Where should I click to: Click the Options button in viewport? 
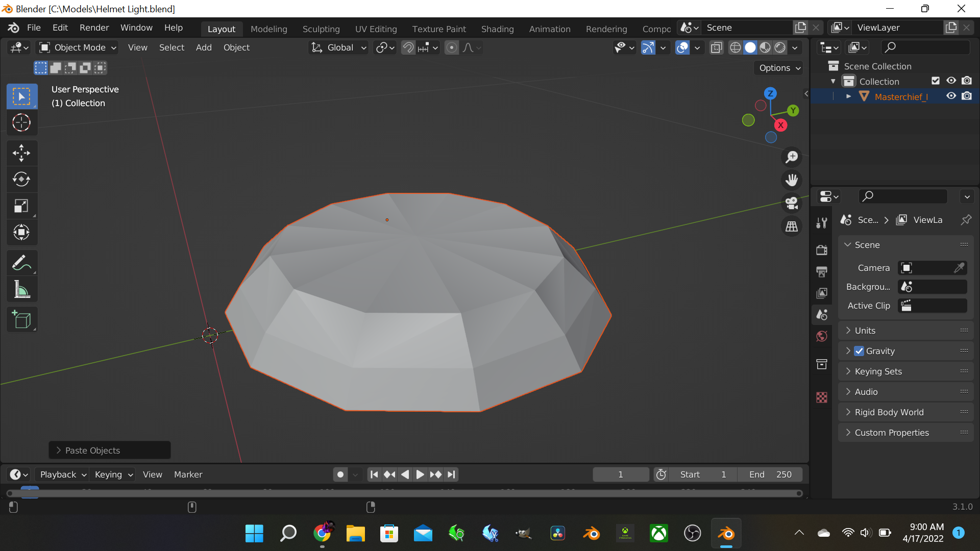click(779, 68)
